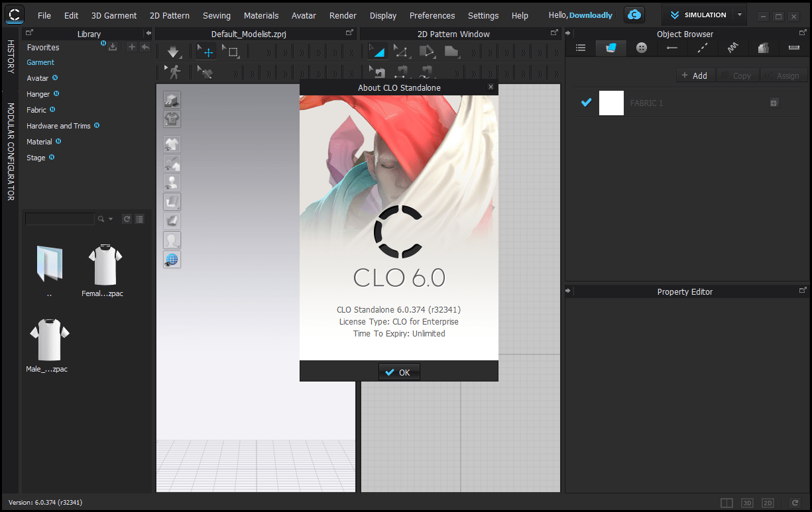Toggle the FABRIC 1 checkmark
Viewport: 812px width, 512px height.
point(586,103)
